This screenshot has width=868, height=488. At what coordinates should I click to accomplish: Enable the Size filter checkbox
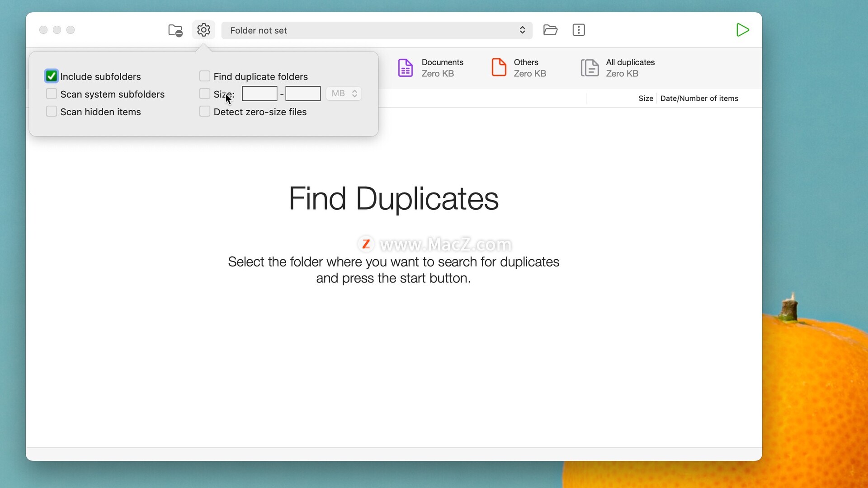point(205,94)
